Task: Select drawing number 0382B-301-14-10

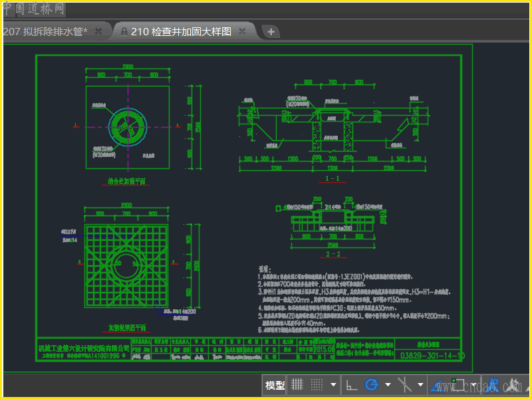Action: [432, 356]
